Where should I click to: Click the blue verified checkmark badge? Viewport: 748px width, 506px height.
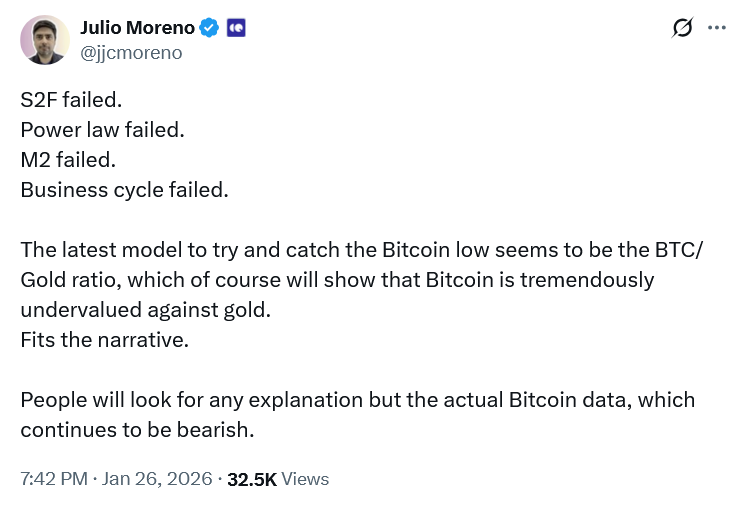(209, 28)
